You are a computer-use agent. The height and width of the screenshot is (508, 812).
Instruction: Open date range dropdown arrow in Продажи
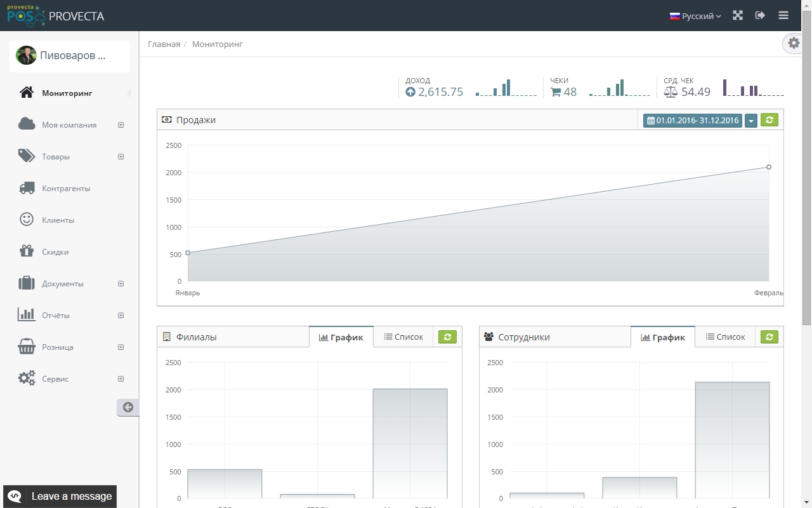751,121
